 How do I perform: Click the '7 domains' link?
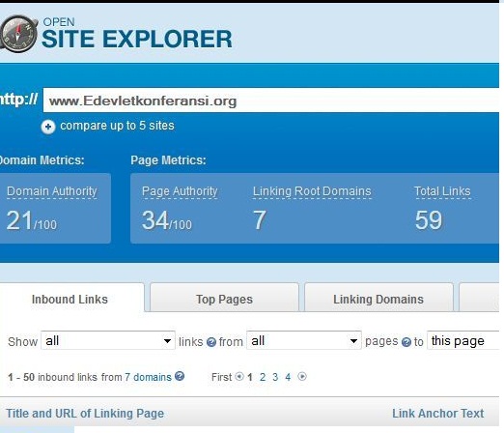(x=148, y=377)
